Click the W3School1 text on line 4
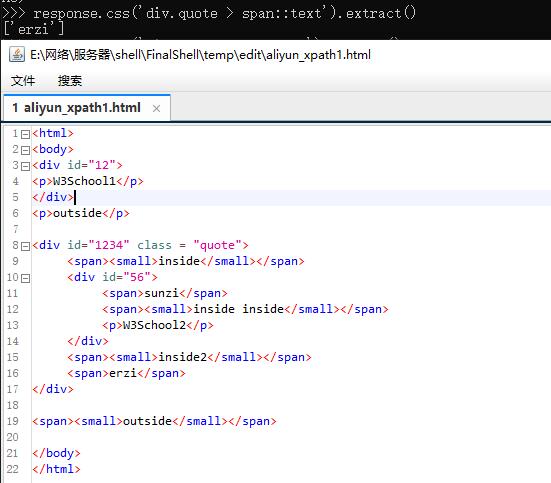Viewport: 551px width, 483px height. coord(84,181)
